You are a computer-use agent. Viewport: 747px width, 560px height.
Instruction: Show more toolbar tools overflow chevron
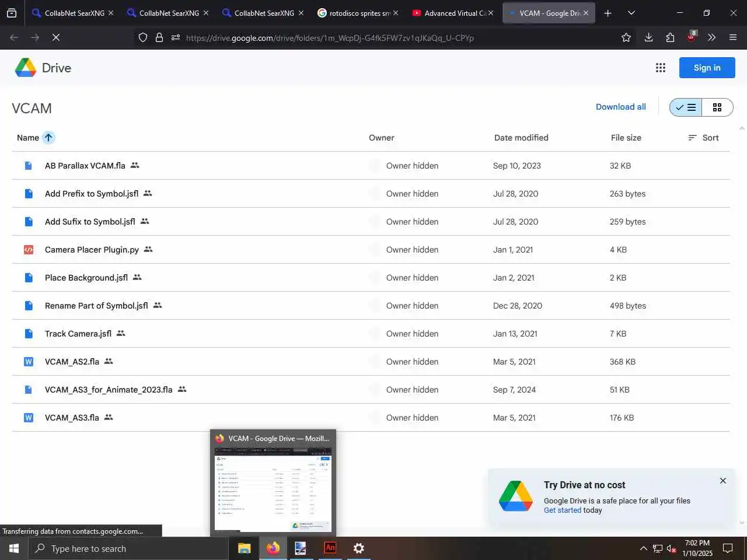point(711,37)
